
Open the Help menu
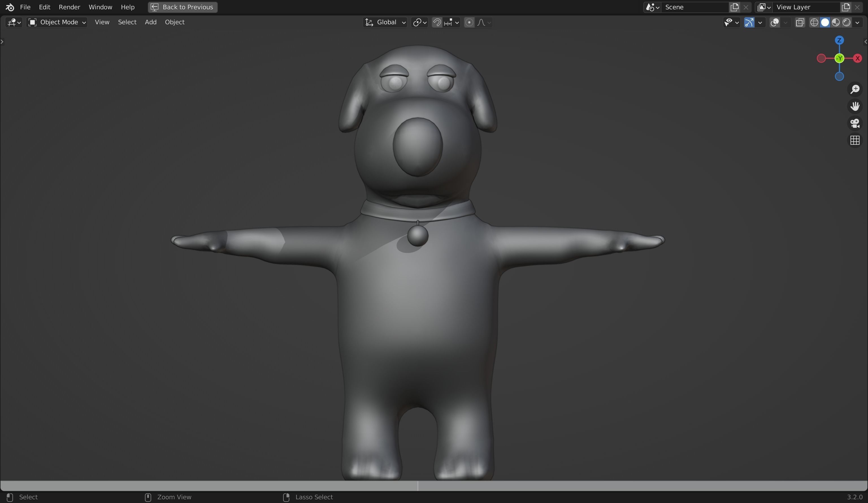click(127, 7)
